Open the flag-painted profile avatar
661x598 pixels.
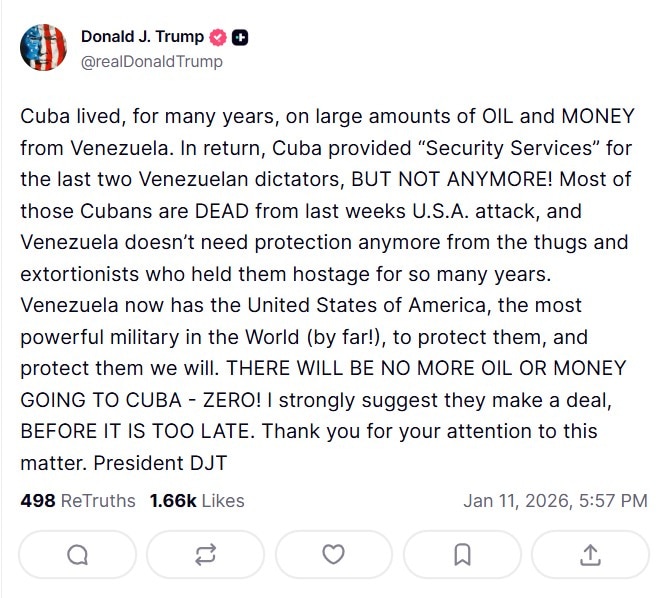tap(43, 48)
